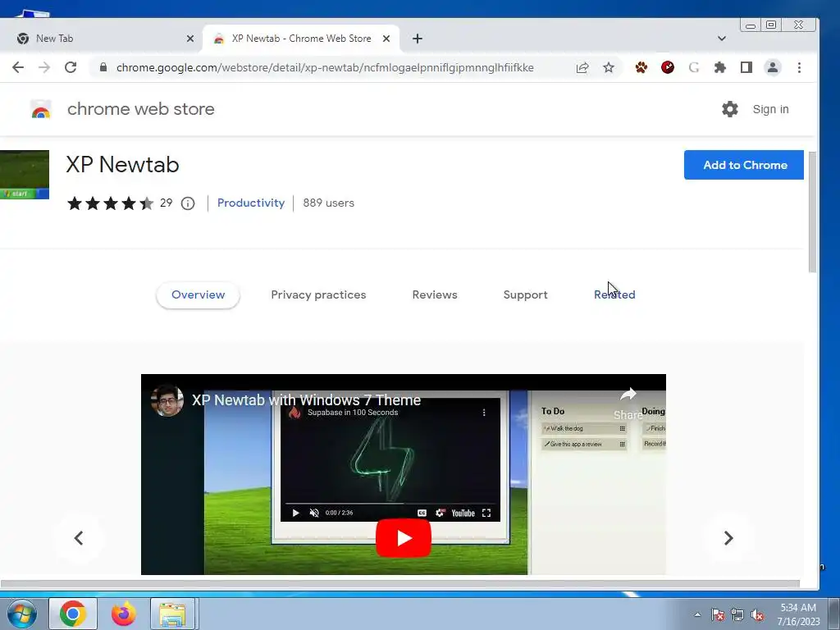The image size is (840, 630).
Task: Click the address bar URL field
Action: tap(325, 67)
